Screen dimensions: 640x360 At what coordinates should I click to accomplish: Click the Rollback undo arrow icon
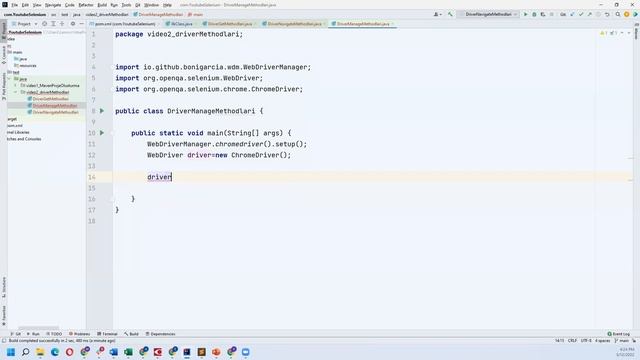(x=607, y=14)
